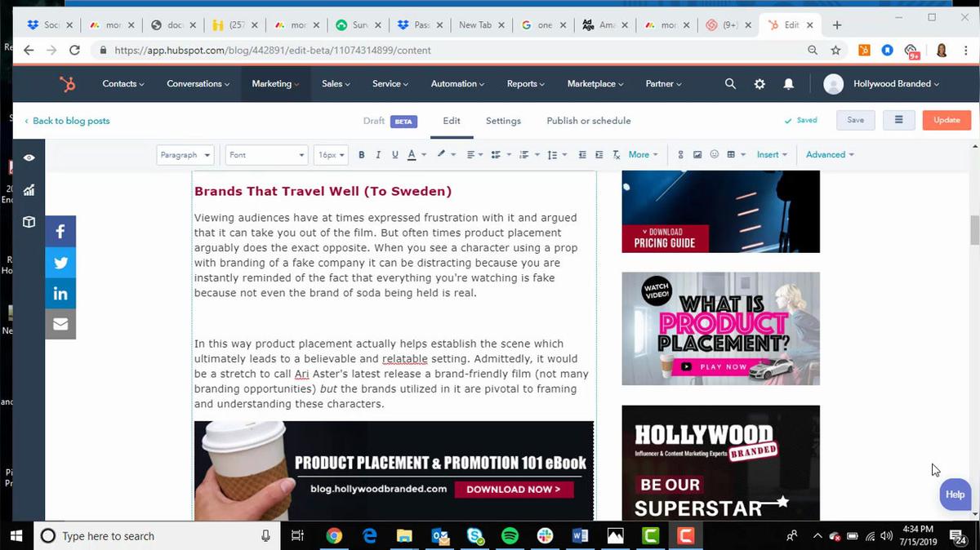Clear formatting with the Tx icon

point(616,154)
